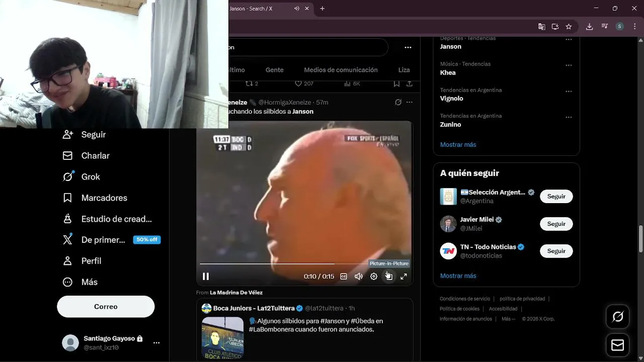Toggle closed captions on the video
644x362 pixels.
click(344, 276)
